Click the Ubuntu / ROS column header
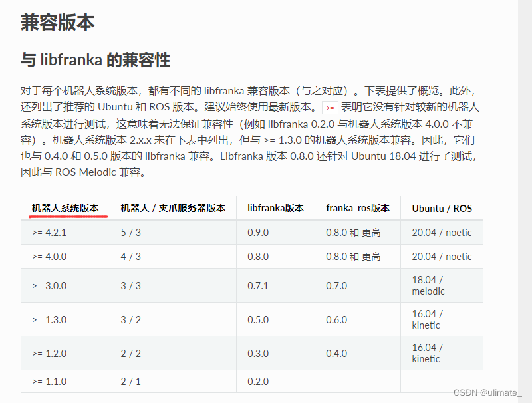Screen dimensions: 532x403 [440, 208]
